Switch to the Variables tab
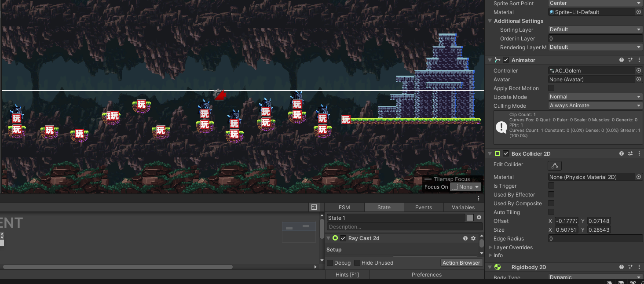The width and height of the screenshot is (644, 284). pyautogui.click(x=463, y=208)
